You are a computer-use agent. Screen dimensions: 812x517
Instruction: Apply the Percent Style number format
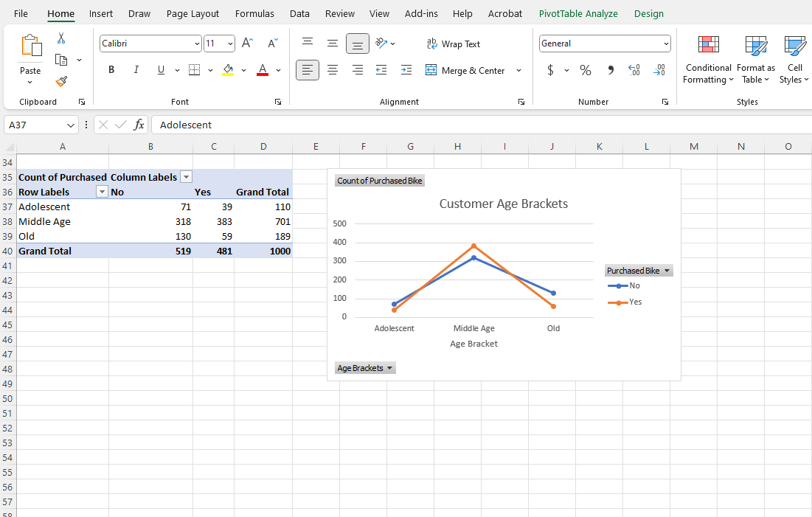(586, 69)
